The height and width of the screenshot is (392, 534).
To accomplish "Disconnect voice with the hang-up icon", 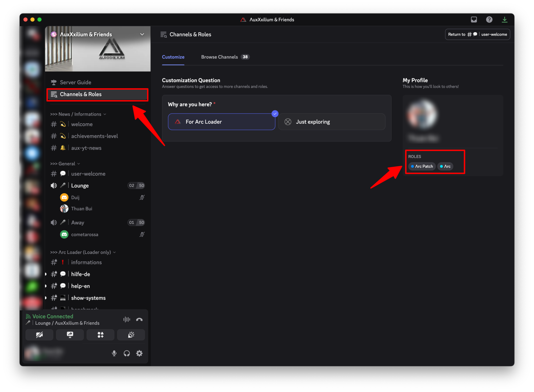I will (139, 319).
